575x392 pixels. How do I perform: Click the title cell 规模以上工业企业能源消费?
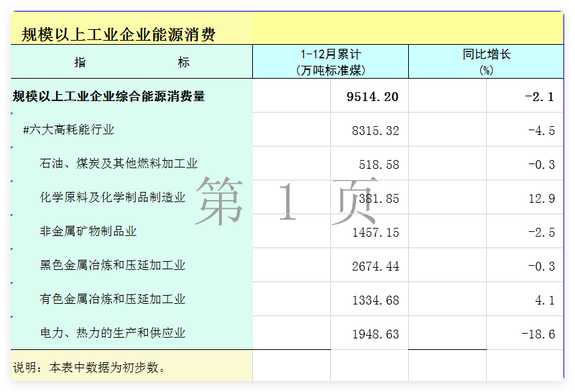[x=119, y=34]
